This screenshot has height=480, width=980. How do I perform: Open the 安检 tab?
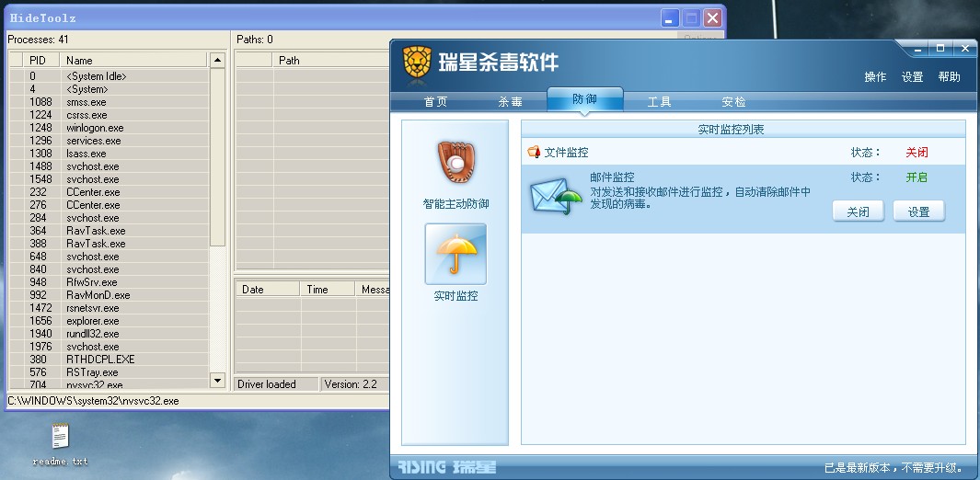click(733, 102)
